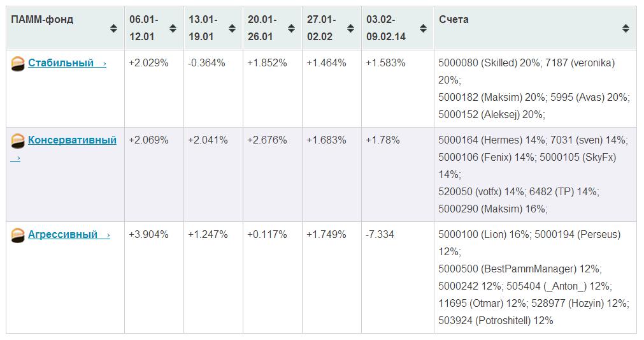Click the Счета column header text
Viewport: 644px width, 340px height.
(x=454, y=19)
